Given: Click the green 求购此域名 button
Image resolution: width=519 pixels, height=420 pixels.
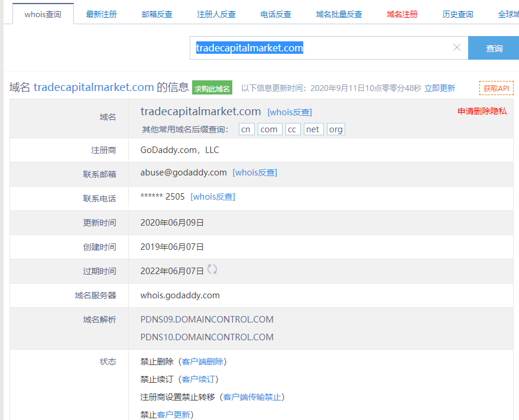Looking at the screenshot, I should point(212,89).
